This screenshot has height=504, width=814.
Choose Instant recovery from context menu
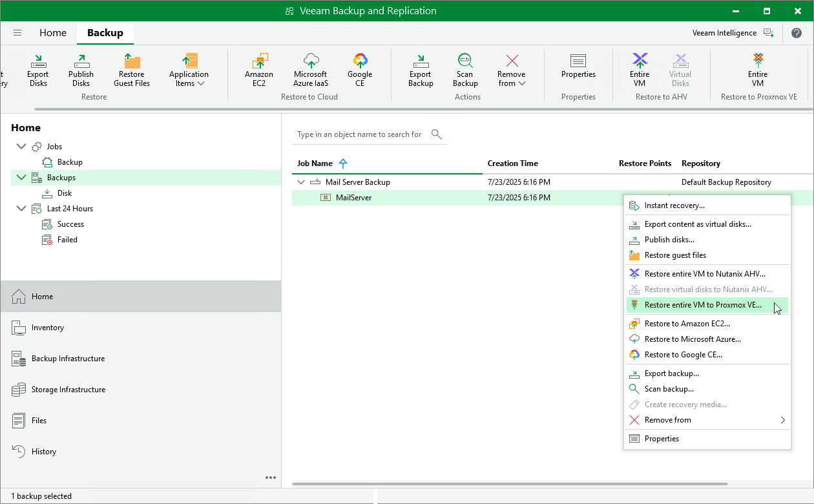(707, 205)
